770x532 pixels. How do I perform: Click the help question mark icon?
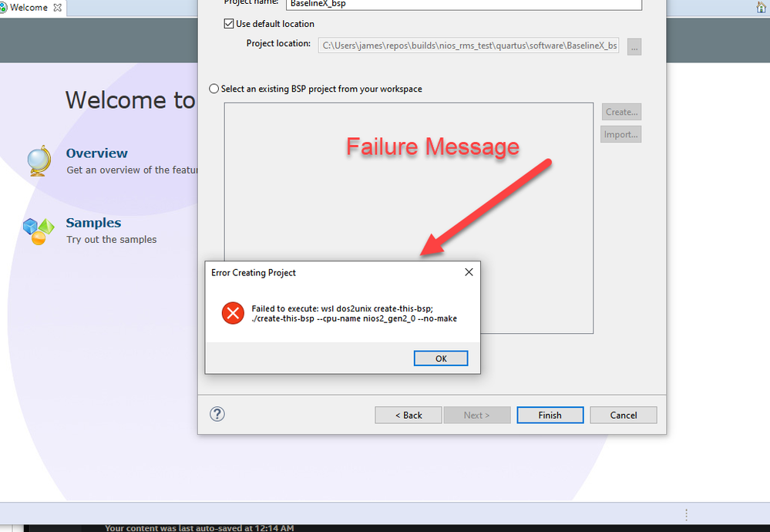pyautogui.click(x=217, y=414)
